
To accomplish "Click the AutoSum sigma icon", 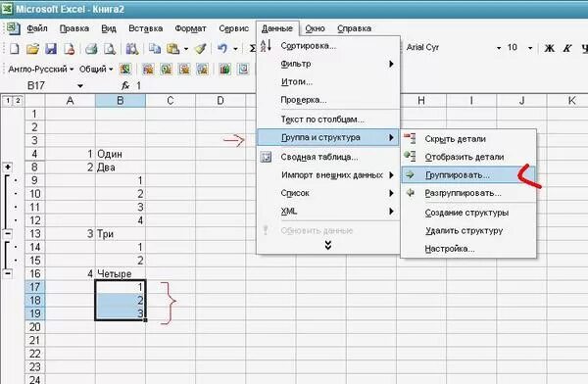I will pyautogui.click(x=253, y=48).
